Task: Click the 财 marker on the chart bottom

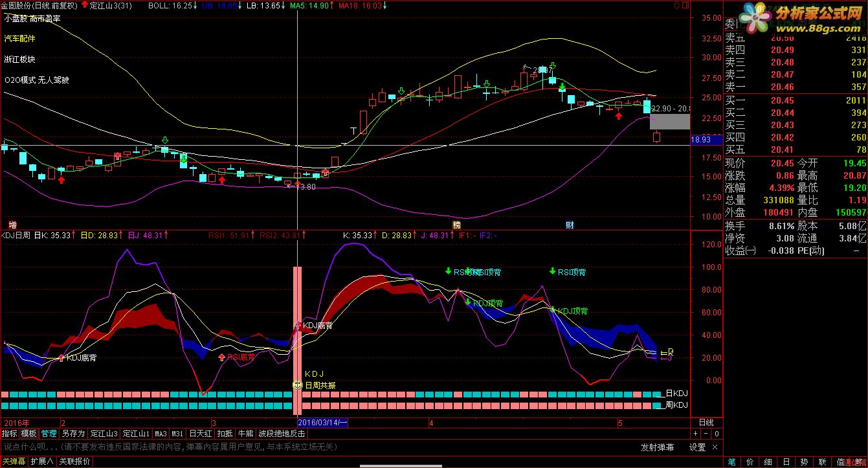Action: tap(570, 225)
